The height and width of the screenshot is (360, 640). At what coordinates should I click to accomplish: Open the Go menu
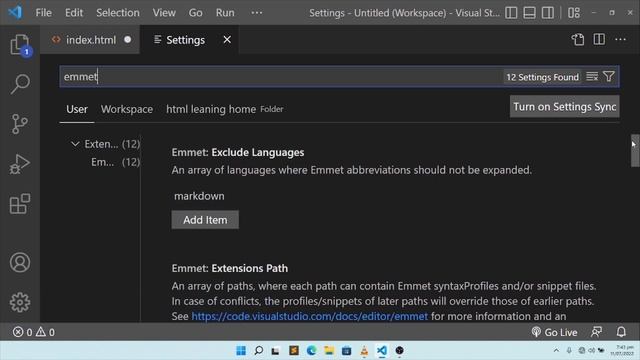pyautogui.click(x=195, y=13)
